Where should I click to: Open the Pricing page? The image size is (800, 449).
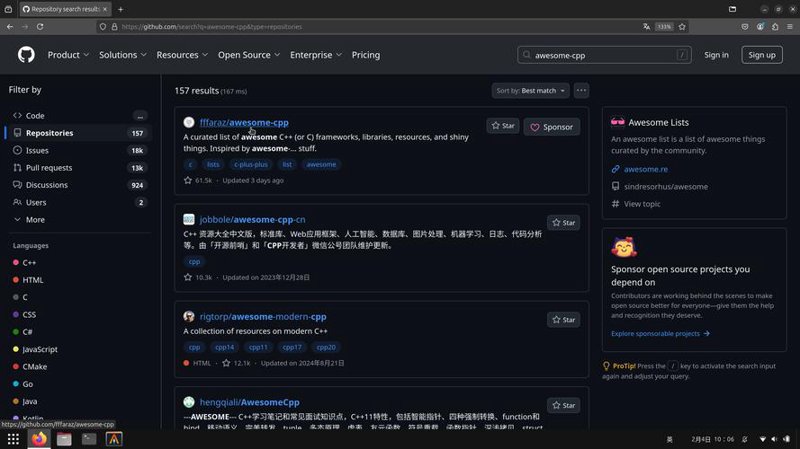366,55
